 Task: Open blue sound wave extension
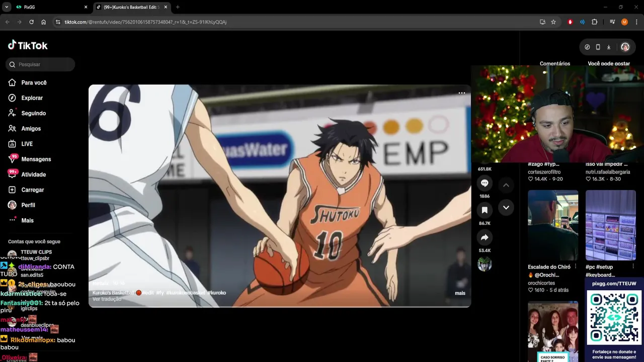(582, 22)
